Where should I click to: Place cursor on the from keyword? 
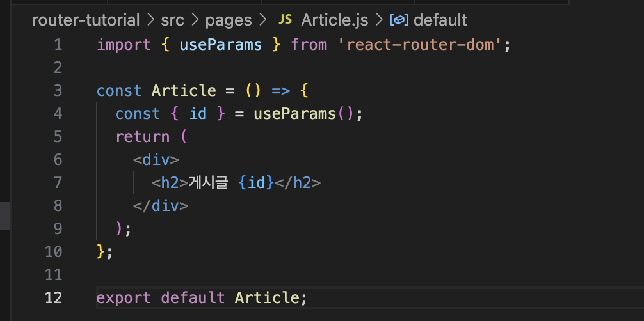309,44
